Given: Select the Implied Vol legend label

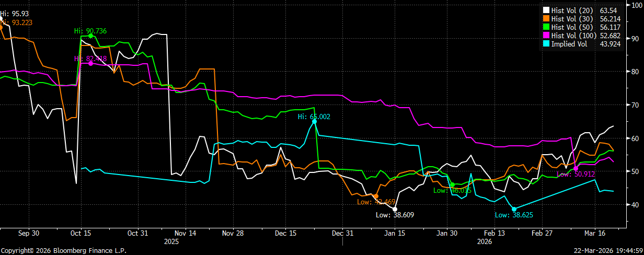Looking at the screenshot, I should point(569,44).
